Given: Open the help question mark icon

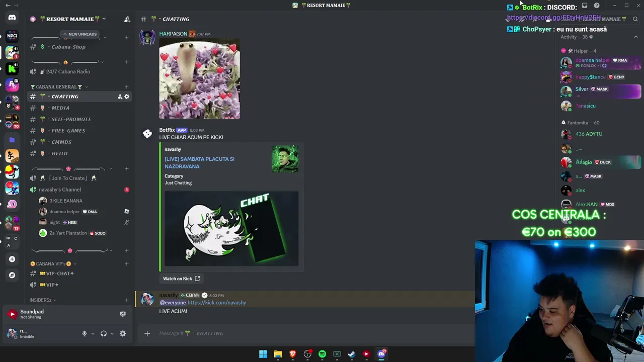Looking at the screenshot, I should [x=597, y=6].
